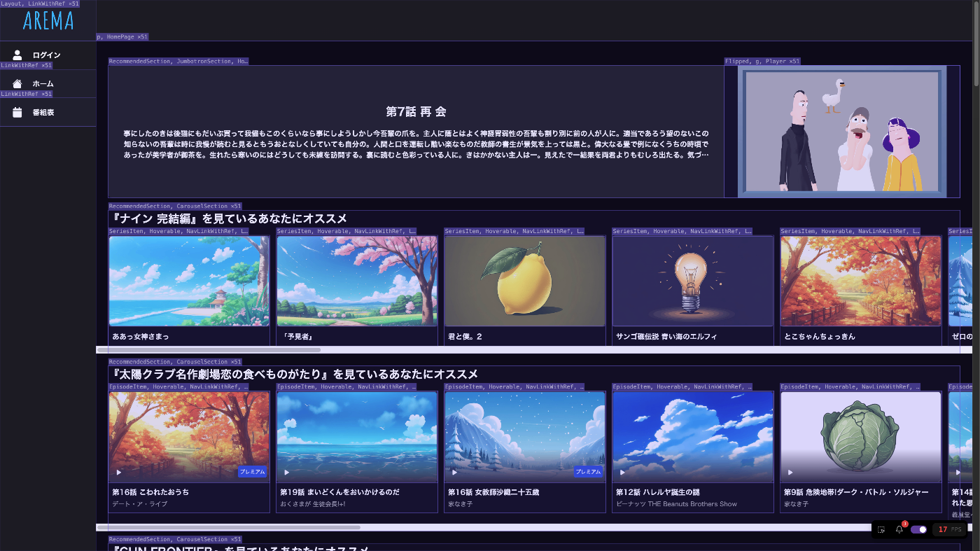
Task: Click the React Scan inspect element icon
Action: tap(881, 530)
